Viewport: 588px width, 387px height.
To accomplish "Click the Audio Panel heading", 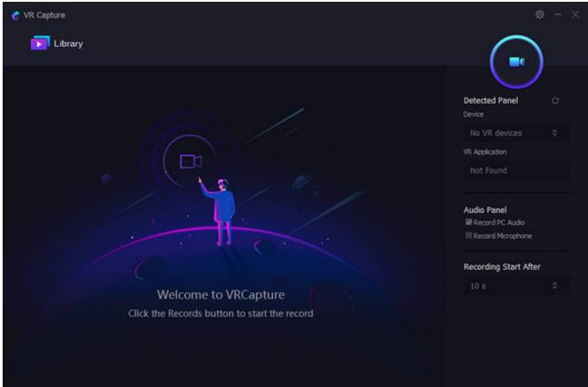I will (x=485, y=209).
